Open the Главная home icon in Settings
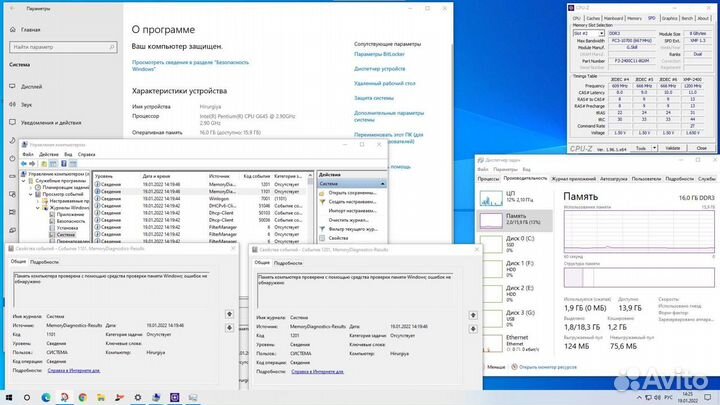Viewport: 720px width, 405px height. point(12,30)
